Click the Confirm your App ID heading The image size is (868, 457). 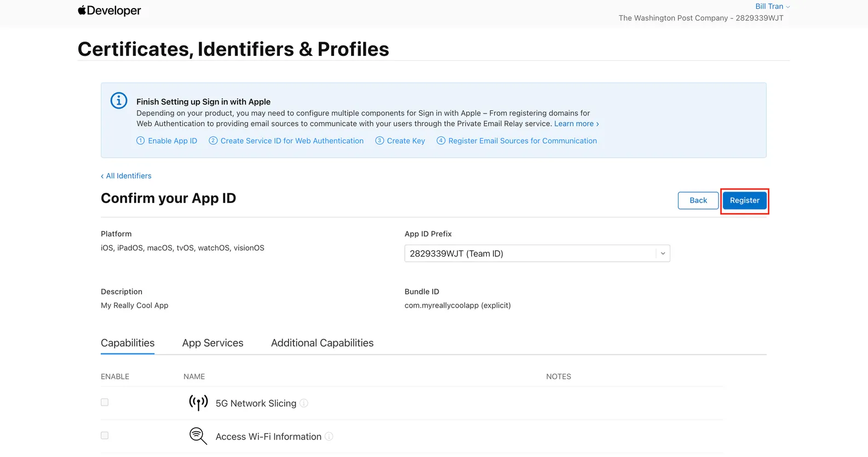[168, 198]
